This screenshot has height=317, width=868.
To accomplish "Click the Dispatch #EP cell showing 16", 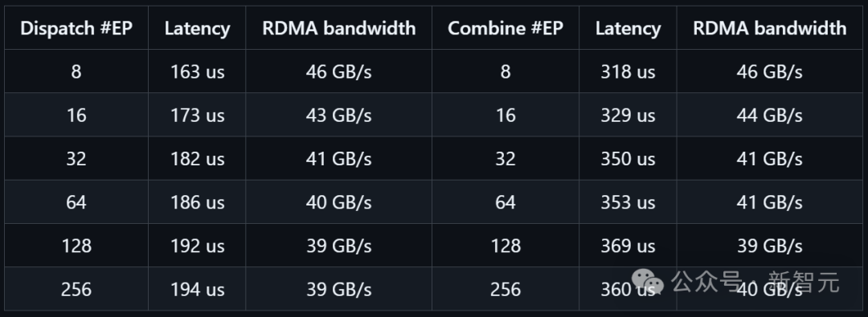I will 76,115.
